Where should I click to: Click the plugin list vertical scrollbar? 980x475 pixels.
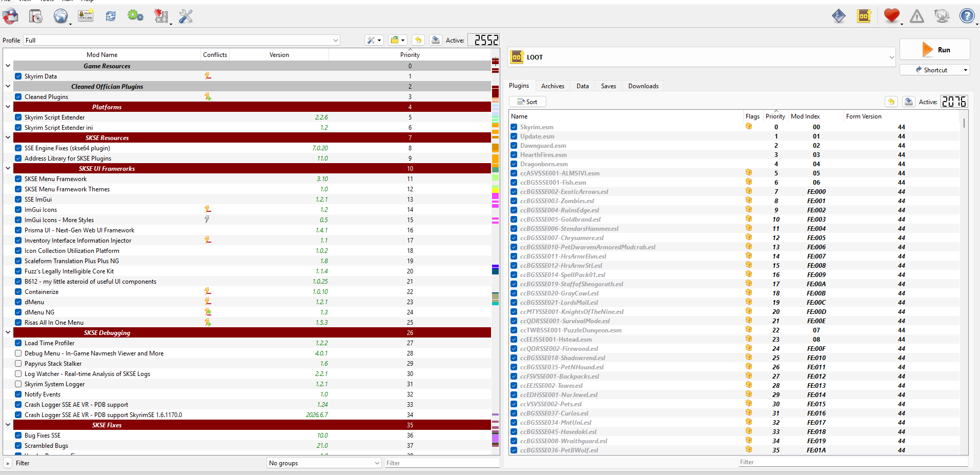click(x=964, y=123)
